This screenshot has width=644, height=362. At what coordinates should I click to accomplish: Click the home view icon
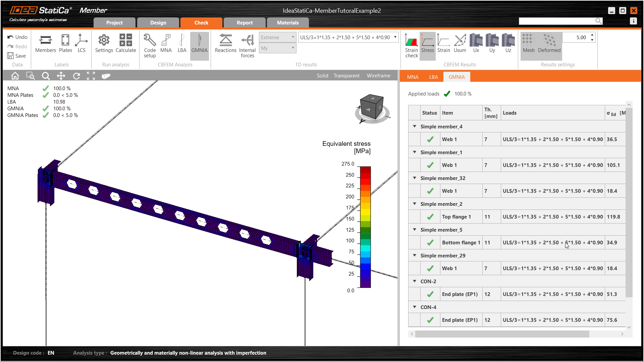coord(15,76)
